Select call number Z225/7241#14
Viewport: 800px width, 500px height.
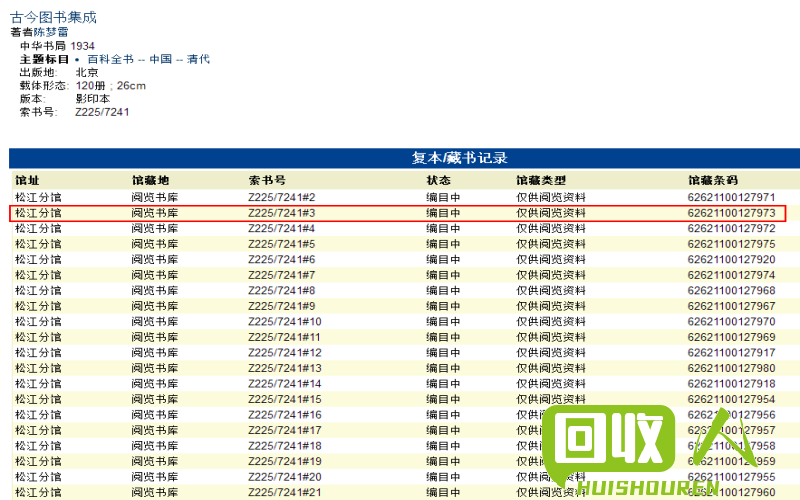[285, 384]
